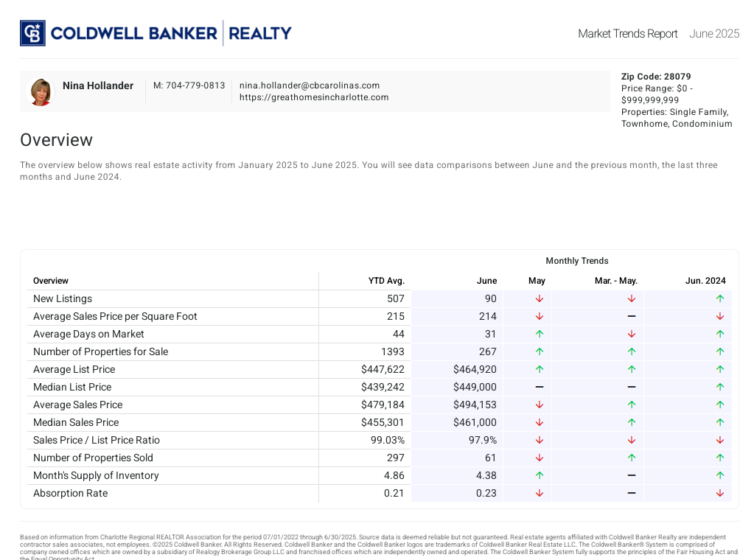The image size is (754, 560).
Task: Click the Coldwell Banker Realty logo
Action: pyautogui.click(x=156, y=33)
